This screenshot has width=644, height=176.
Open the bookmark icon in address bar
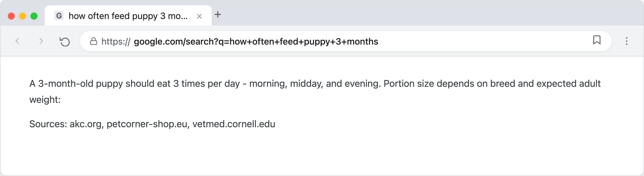(x=597, y=40)
